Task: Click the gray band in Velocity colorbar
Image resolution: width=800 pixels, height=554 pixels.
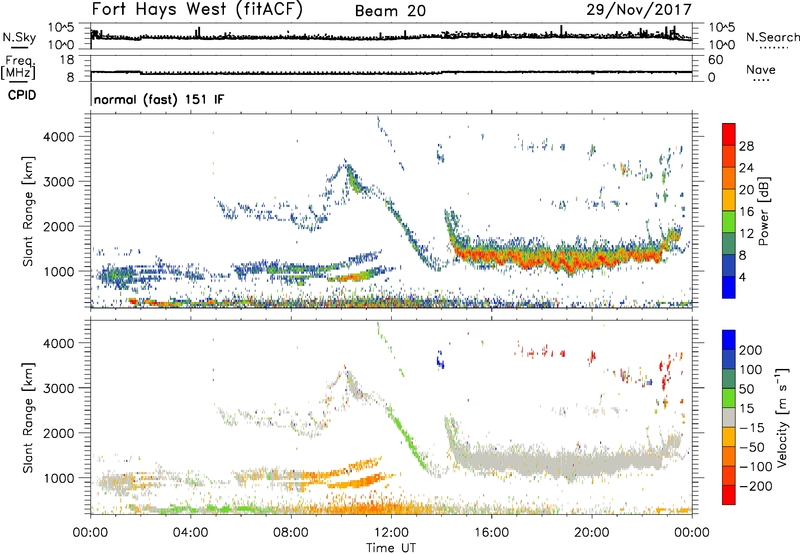Action: 729,417
